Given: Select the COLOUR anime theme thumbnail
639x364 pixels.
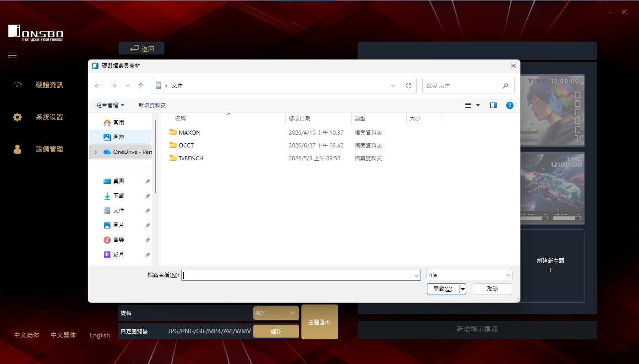Looking at the screenshot, I should [x=552, y=110].
